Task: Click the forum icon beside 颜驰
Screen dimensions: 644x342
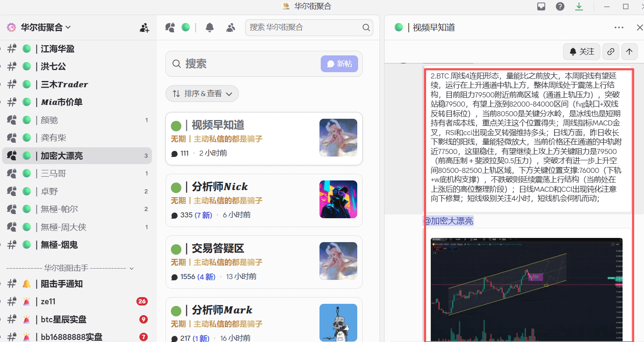Action: [12, 120]
